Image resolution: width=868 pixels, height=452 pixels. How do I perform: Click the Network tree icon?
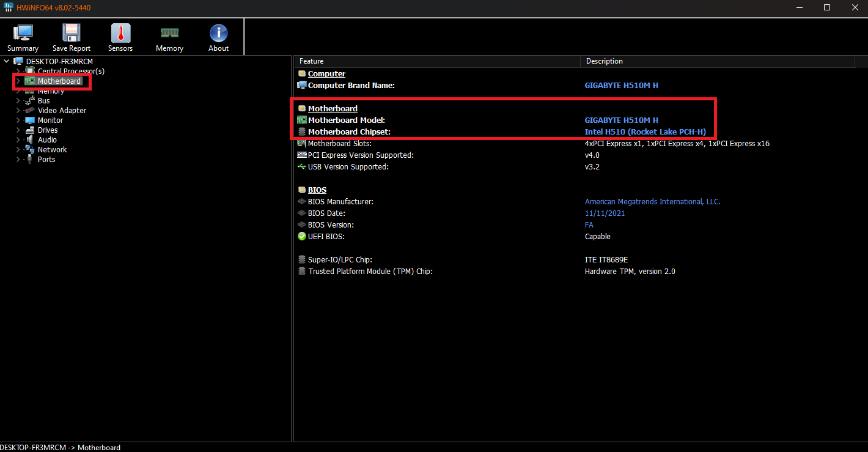[29, 150]
